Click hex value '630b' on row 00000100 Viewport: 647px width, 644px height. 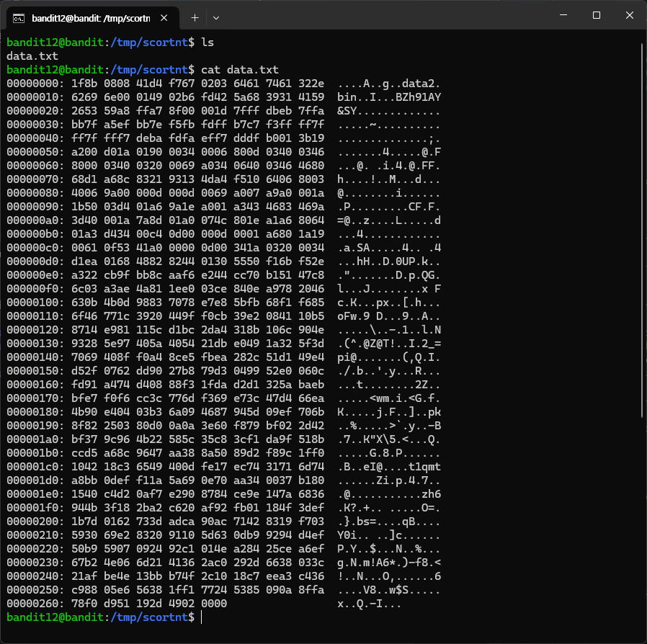84,303
